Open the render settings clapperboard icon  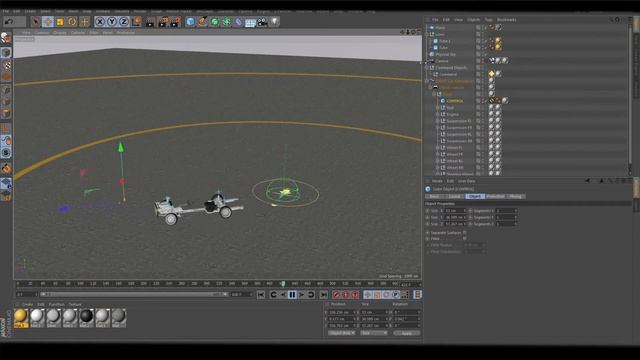point(176,22)
